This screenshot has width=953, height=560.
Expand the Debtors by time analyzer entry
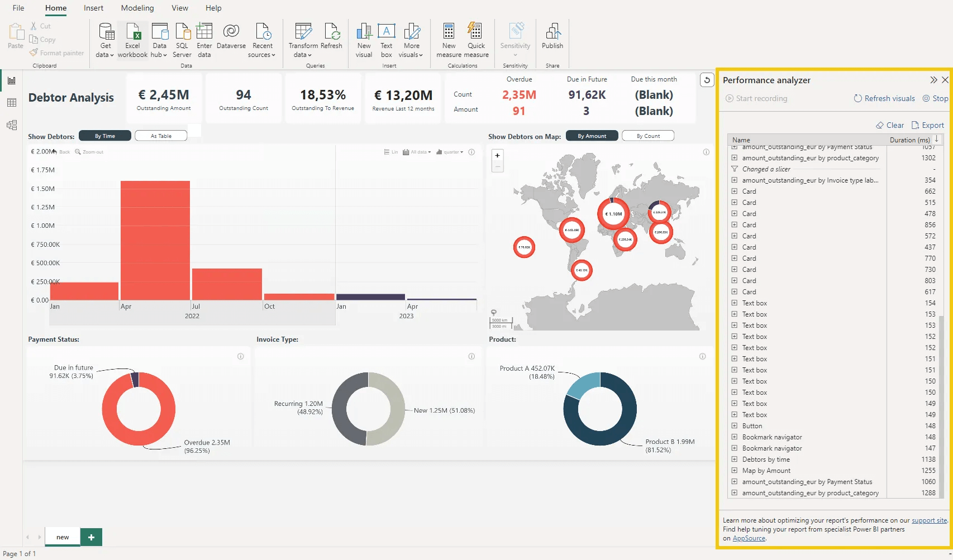point(733,459)
